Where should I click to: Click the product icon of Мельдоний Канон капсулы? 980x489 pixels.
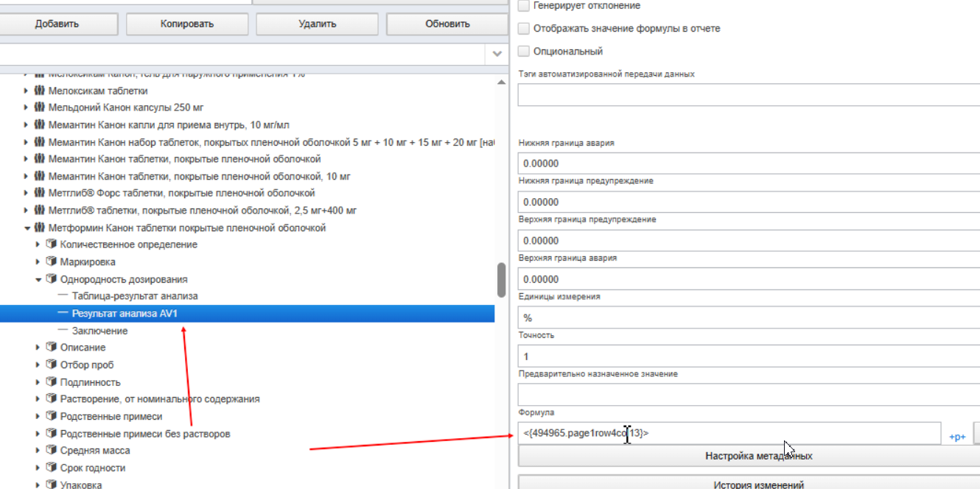(40, 108)
